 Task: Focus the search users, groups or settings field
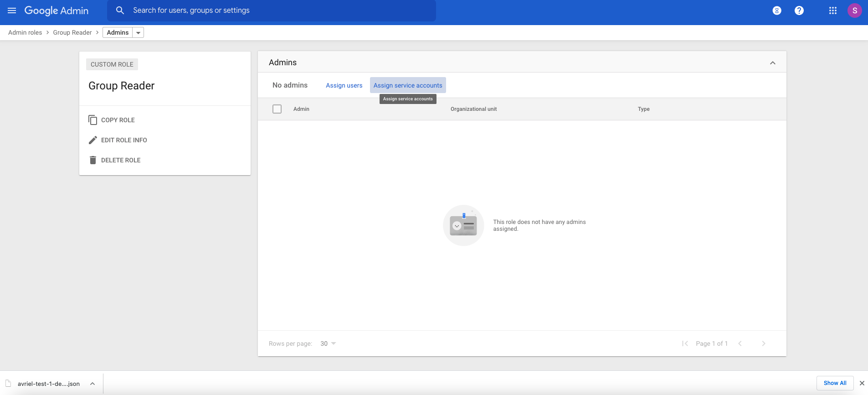(x=272, y=10)
